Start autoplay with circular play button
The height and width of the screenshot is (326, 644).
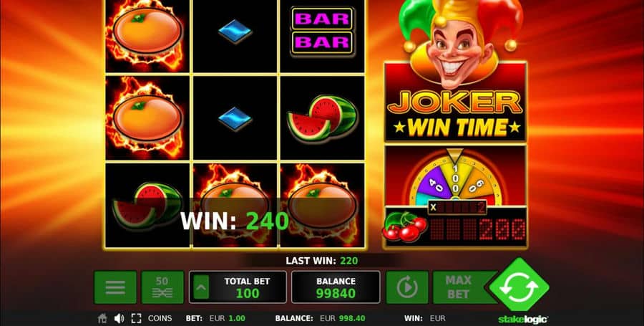pyautogui.click(x=407, y=287)
